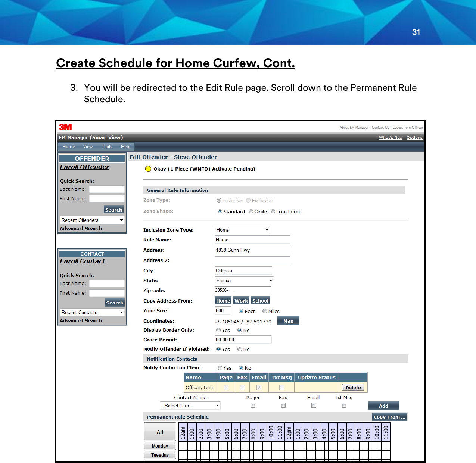Click the Copy From ... button

(389, 417)
